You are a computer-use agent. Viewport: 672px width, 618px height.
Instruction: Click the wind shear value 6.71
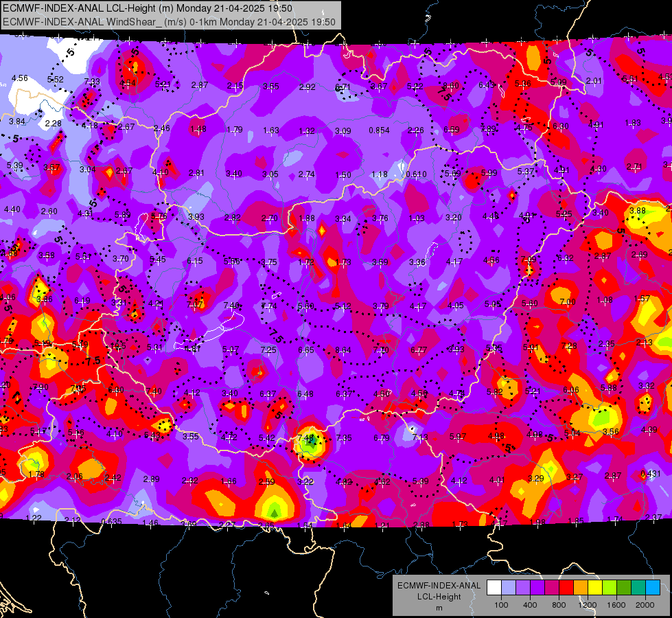coord(343,87)
